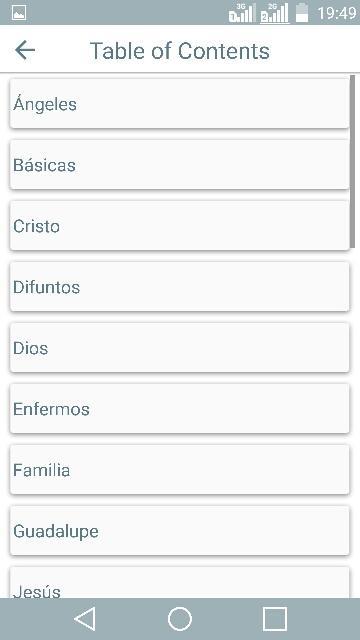Open the Básicas category

click(180, 164)
